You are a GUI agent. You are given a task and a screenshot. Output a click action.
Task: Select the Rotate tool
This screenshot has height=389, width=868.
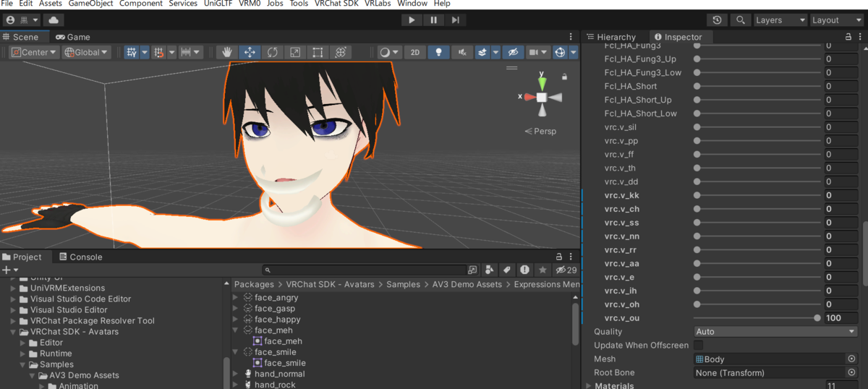272,52
